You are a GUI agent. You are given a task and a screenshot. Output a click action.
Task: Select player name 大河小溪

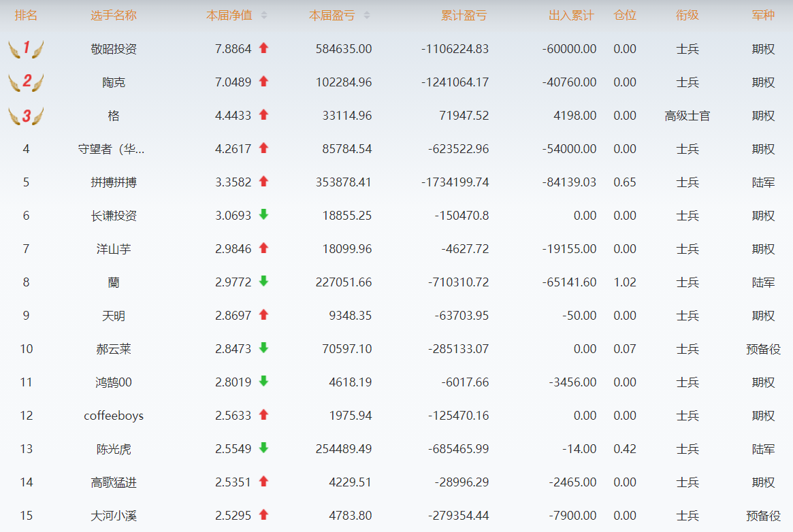coord(114,516)
